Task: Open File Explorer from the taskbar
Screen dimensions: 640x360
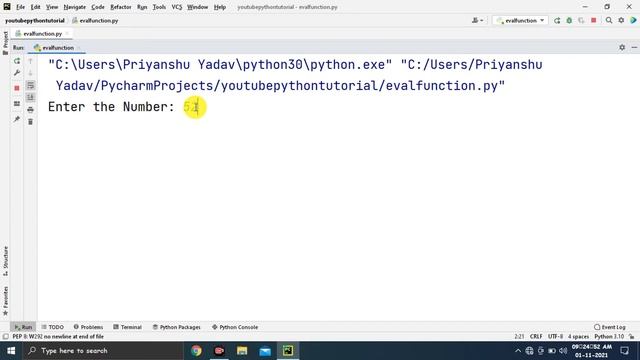Action: click(x=242, y=351)
